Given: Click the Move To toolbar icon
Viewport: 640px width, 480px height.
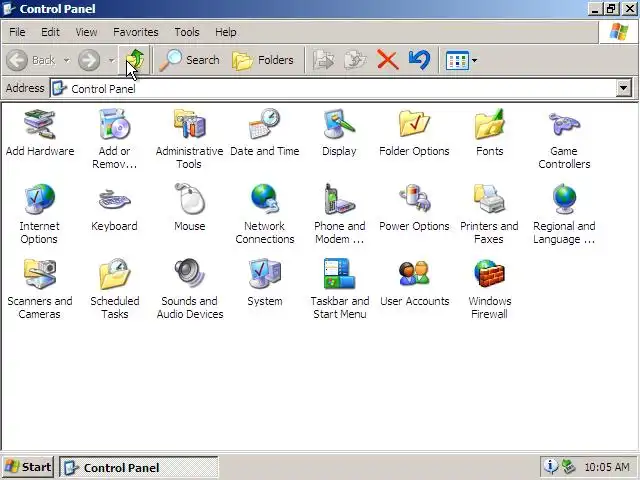Looking at the screenshot, I should (323, 60).
